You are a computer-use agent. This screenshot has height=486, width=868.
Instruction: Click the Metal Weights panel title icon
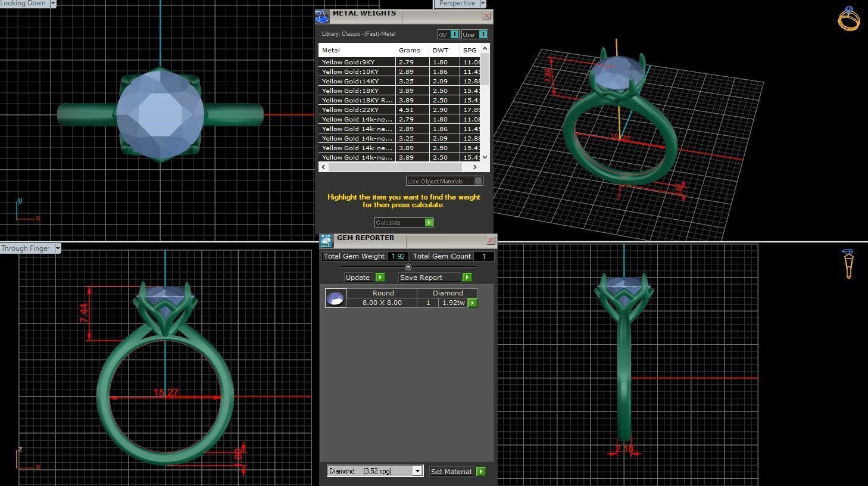tap(321, 16)
